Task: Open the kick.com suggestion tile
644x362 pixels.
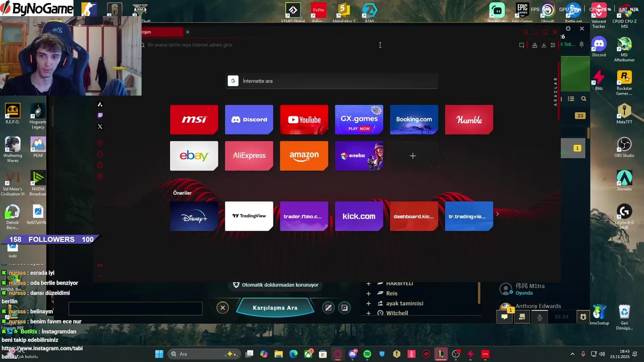Action: [359, 216]
